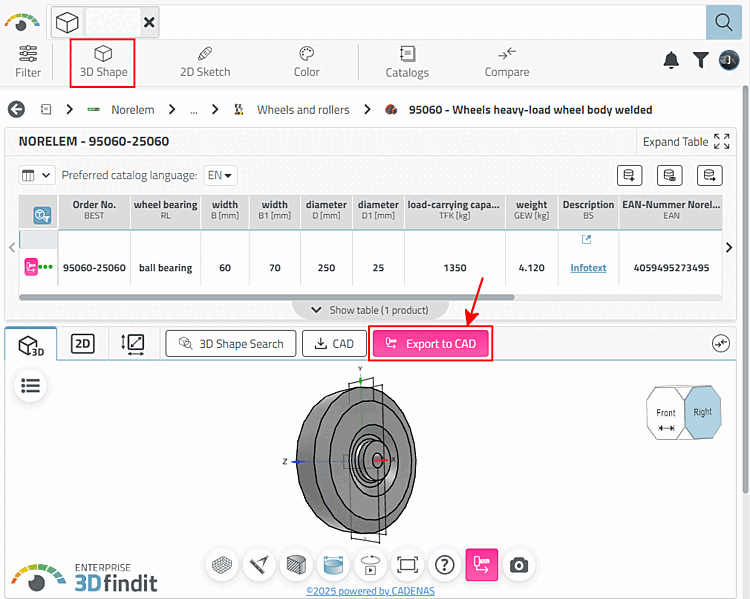Select Front face on view cube
The width and height of the screenshot is (750, 599).
pos(665,414)
